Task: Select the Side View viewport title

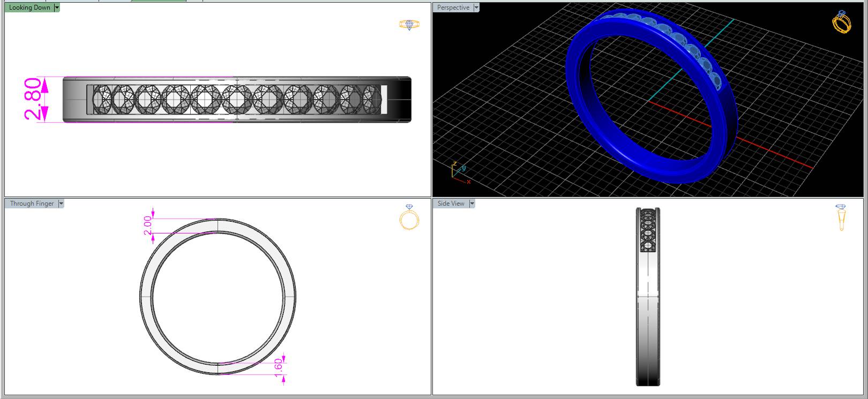Action: pyautogui.click(x=451, y=204)
